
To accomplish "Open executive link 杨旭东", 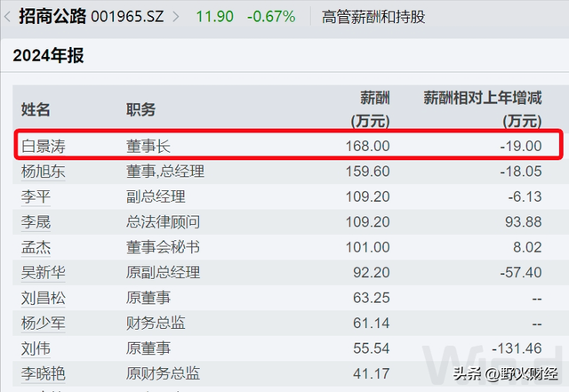I will 44,172.
